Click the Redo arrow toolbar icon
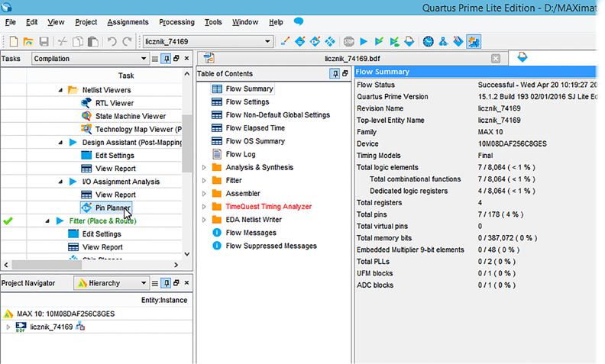The width and height of the screenshot is (605, 364). [127, 41]
